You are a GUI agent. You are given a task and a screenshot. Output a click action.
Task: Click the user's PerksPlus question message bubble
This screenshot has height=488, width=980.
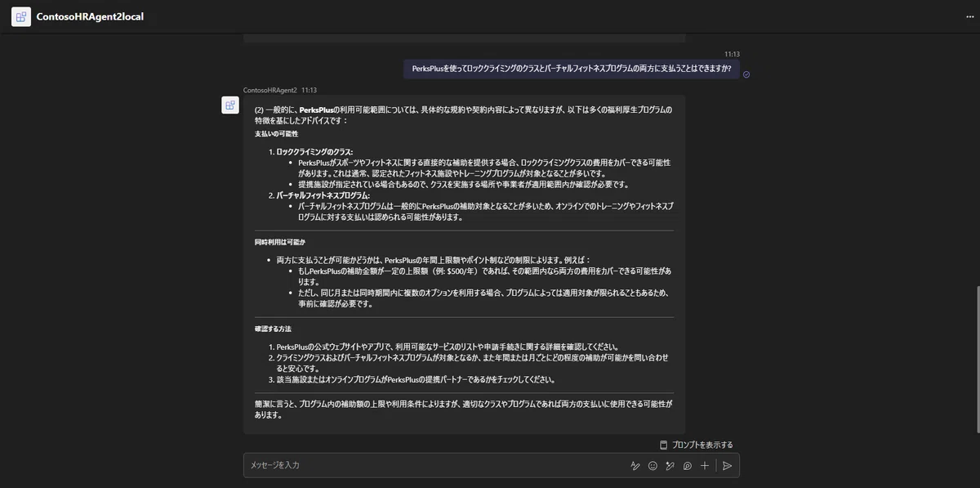572,69
